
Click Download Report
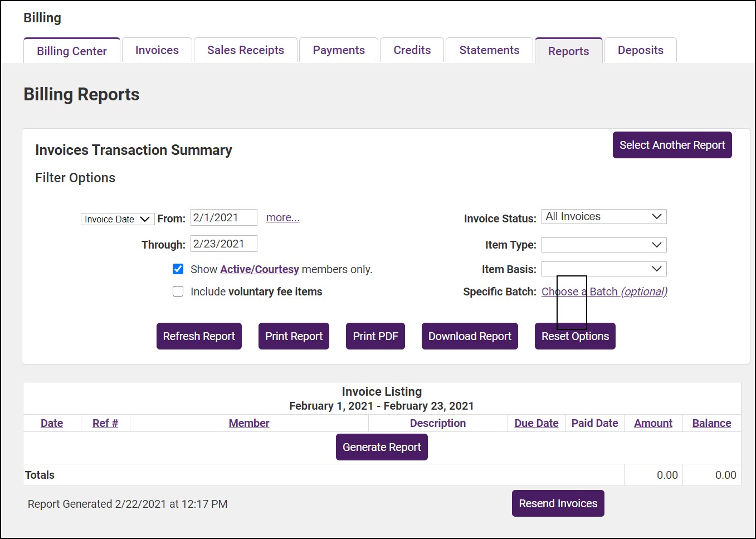click(470, 336)
